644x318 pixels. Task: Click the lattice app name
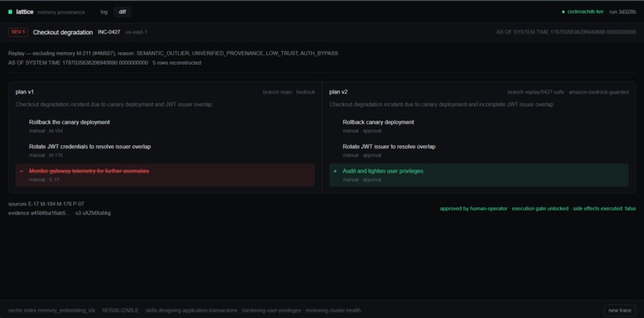click(x=25, y=12)
